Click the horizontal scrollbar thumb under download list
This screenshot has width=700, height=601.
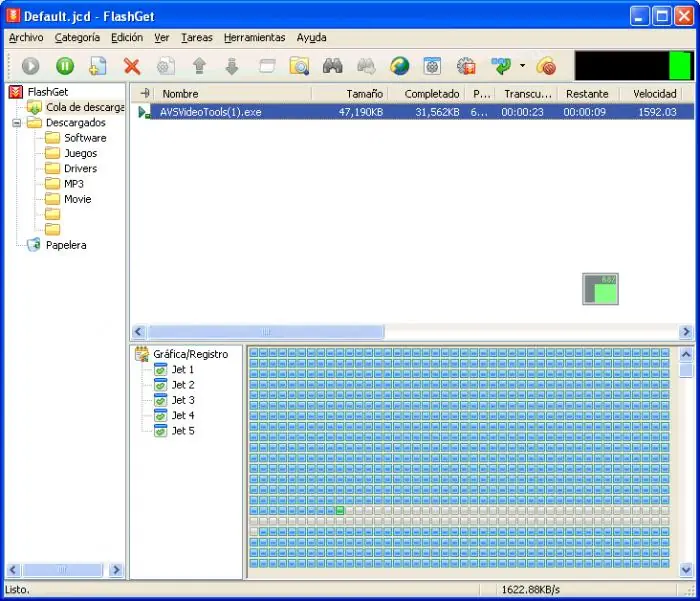(266, 332)
